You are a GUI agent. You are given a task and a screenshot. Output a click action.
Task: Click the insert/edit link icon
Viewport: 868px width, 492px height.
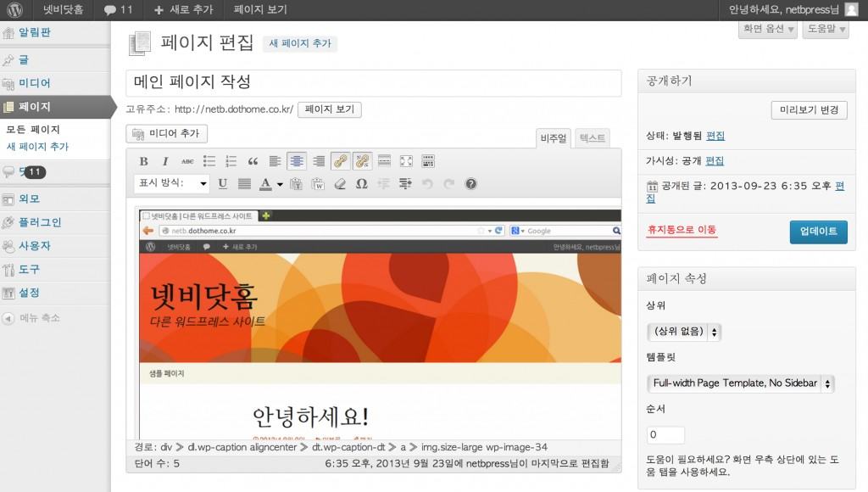(x=340, y=161)
